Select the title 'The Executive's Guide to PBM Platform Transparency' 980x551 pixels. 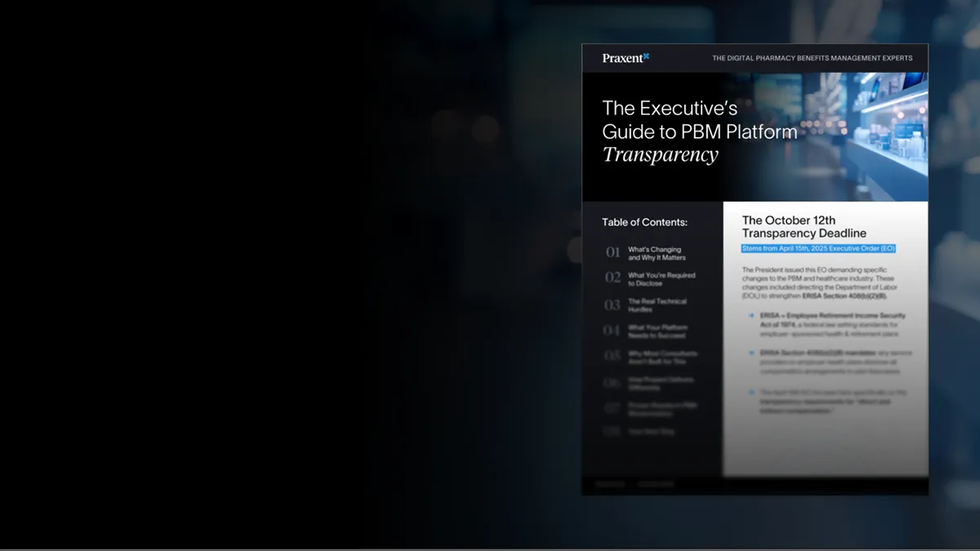coord(700,131)
